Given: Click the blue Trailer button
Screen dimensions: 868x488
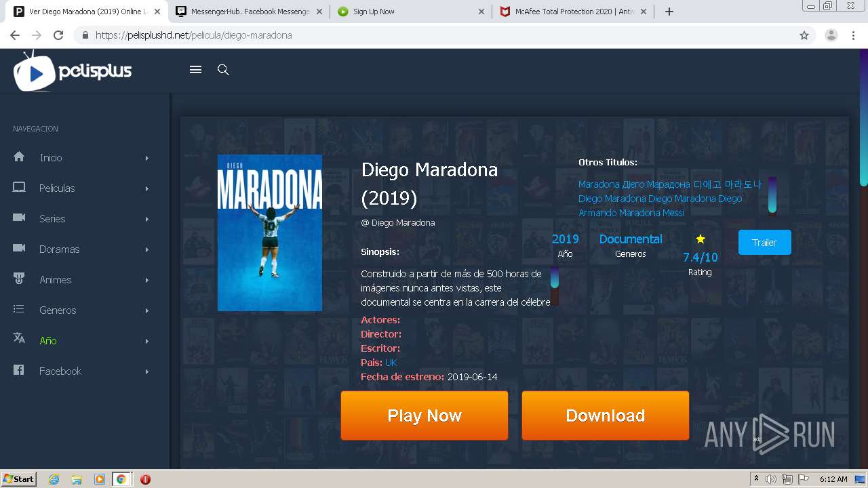Looking at the screenshot, I should coord(764,243).
